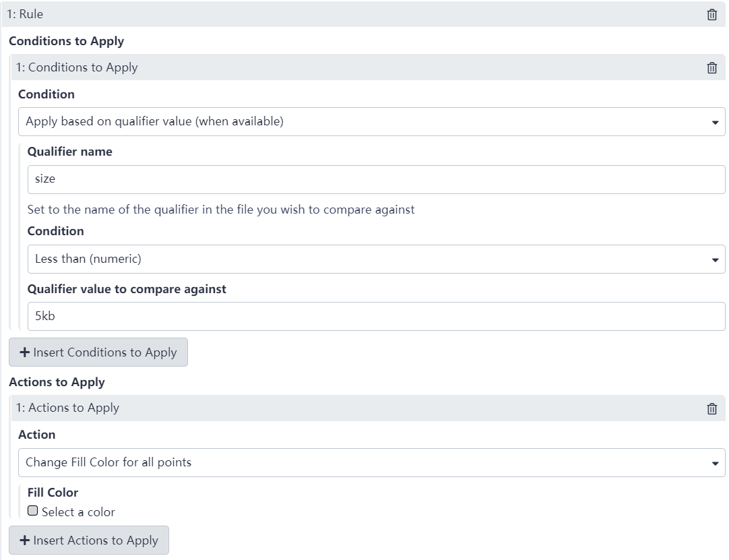Viewport: 729px width, 560px height.
Task: Focus the Qualifier name field containing 'size'
Action: pyautogui.click(x=376, y=180)
